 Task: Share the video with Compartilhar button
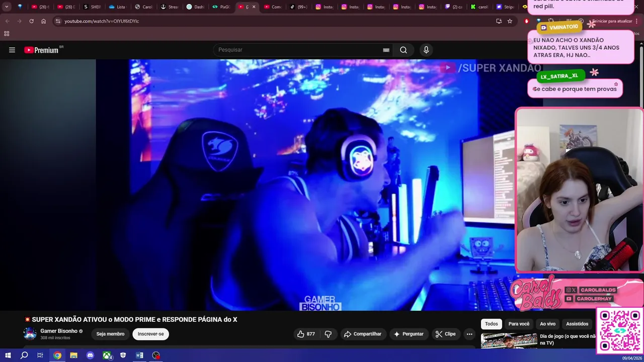[x=362, y=334]
